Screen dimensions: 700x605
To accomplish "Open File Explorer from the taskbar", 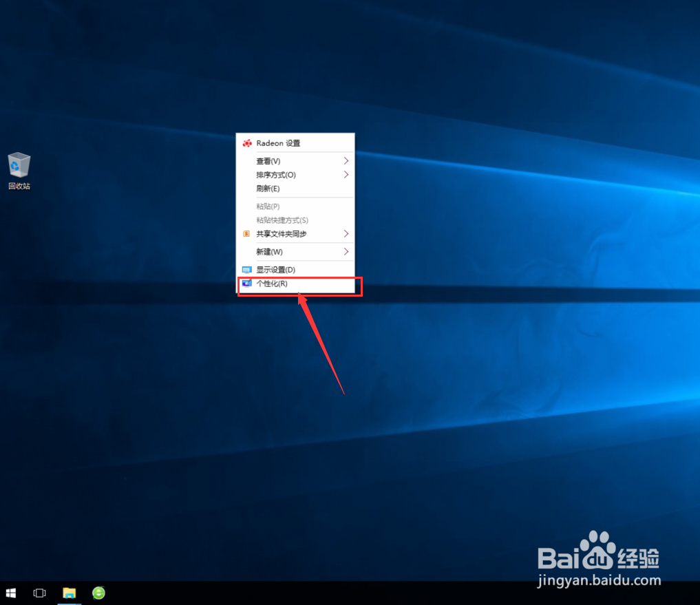I will [x=69, y=593].
